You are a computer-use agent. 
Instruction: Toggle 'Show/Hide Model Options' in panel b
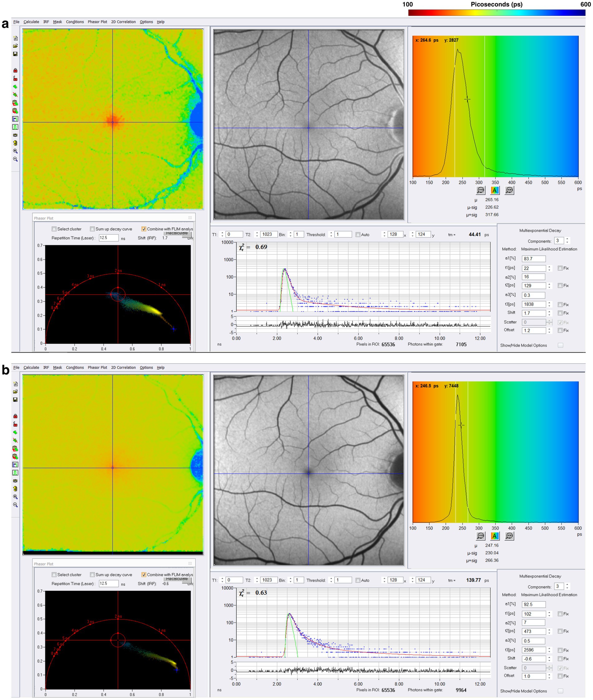point(560,691)
